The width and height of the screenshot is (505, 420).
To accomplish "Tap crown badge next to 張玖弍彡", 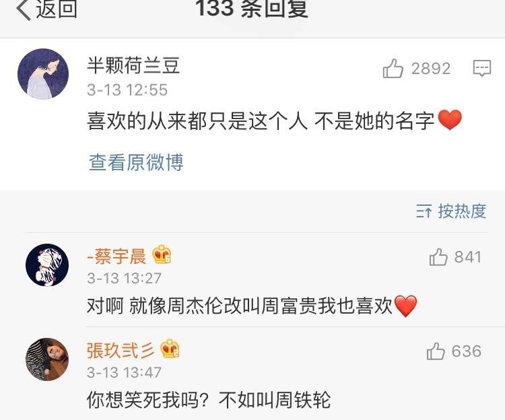I will click(x=170, y=349).
